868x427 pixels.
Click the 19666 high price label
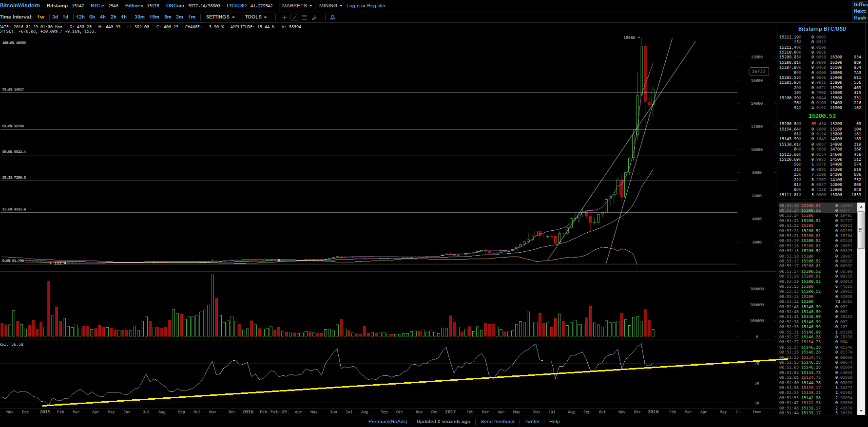tap(629, 37)
